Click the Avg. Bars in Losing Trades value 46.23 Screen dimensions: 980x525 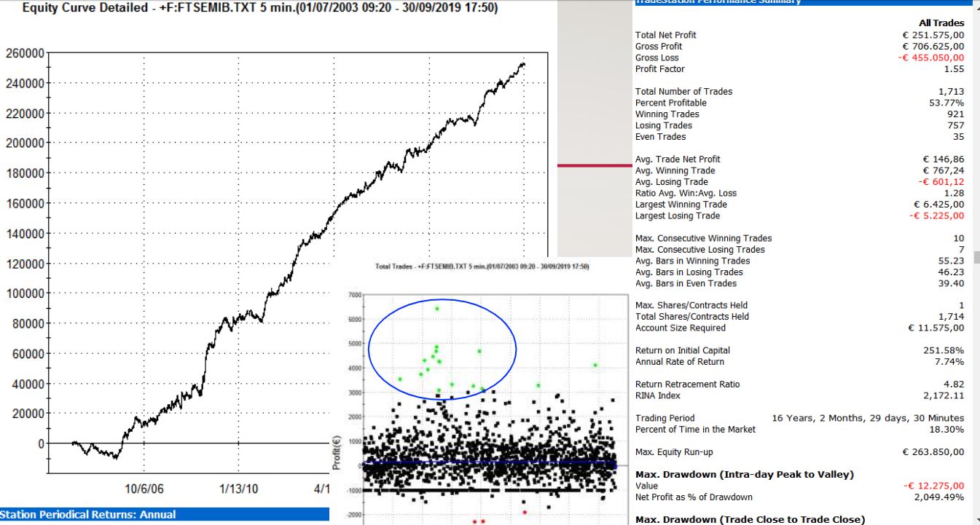coord(952,272)
